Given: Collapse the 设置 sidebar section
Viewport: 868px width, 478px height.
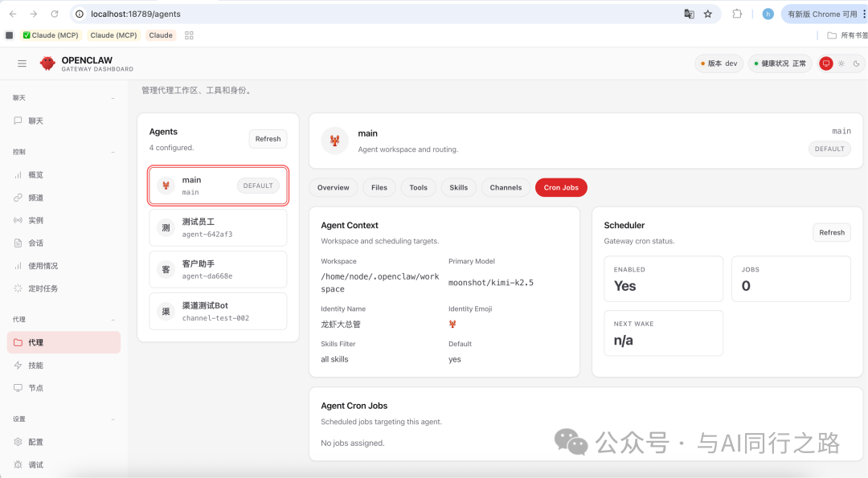Looking at the screenshot, I should coord(113,419).
